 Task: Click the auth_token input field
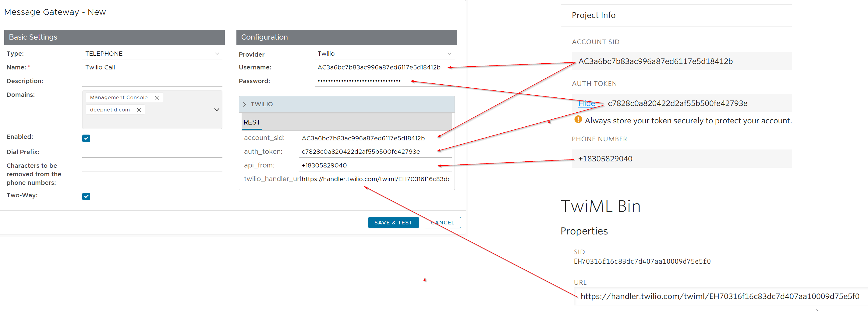point(375,152)
